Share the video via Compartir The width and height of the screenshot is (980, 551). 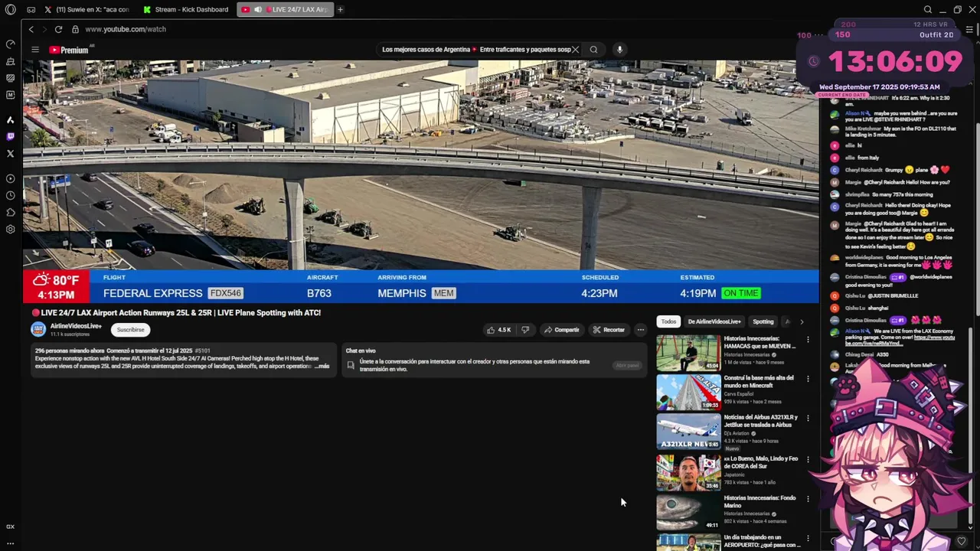click(561, 330)
